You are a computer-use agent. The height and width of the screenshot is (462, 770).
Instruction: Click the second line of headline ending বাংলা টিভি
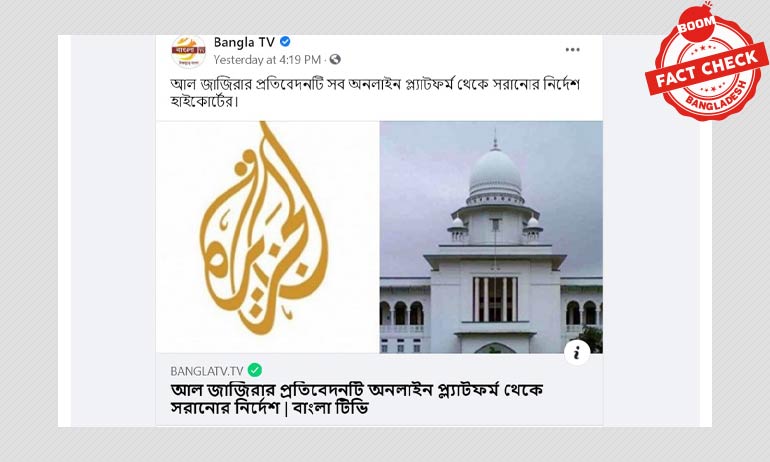269,408
